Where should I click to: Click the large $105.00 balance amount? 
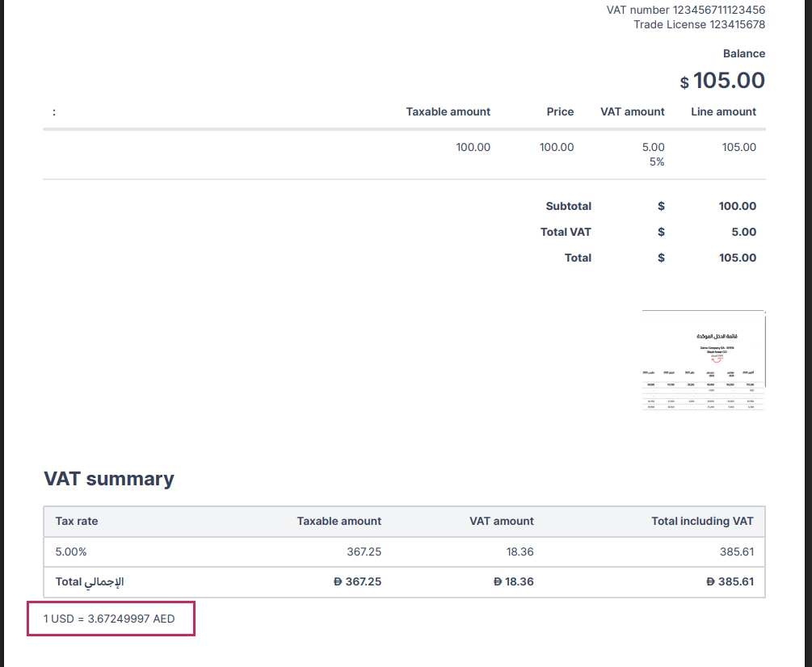pyautogui.click(x=722, y=81)
